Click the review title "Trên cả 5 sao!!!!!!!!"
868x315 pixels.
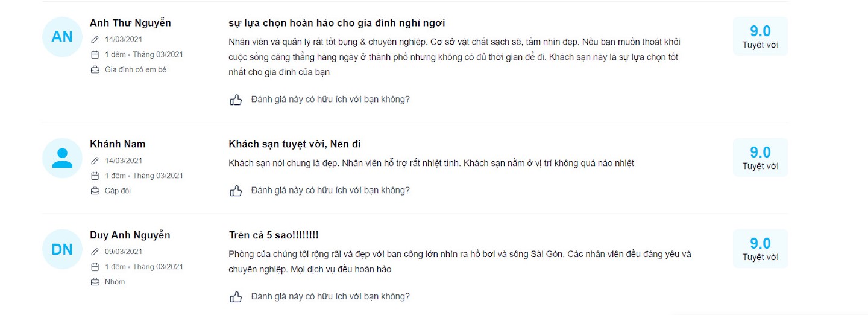[x=274, y=235]
